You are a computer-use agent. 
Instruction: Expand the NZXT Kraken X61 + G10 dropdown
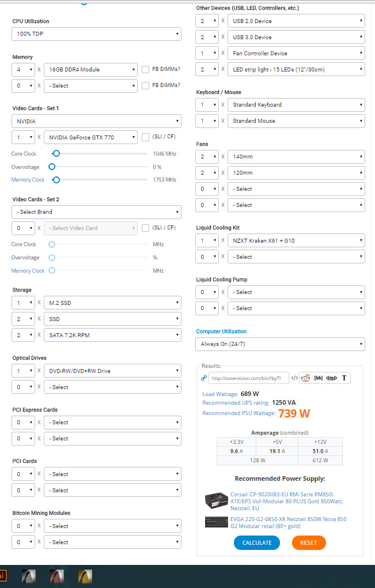pyautogui.click(x=296, y=240)
